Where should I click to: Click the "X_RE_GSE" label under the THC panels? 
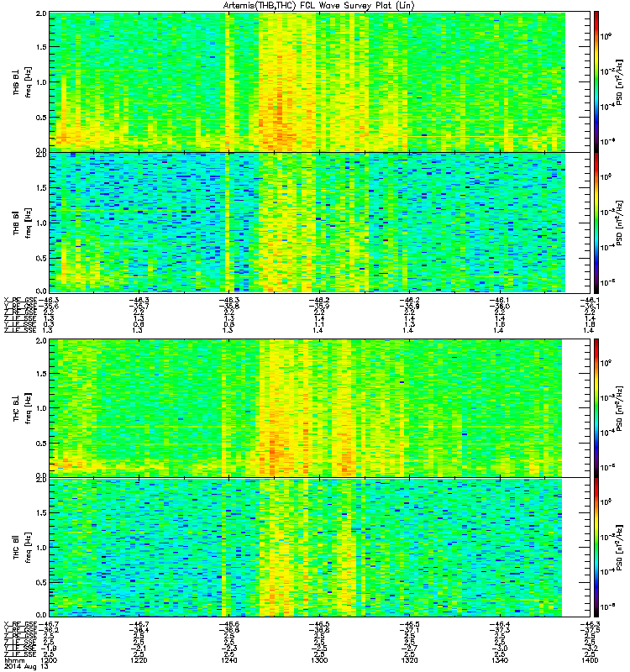pos(20,624)
